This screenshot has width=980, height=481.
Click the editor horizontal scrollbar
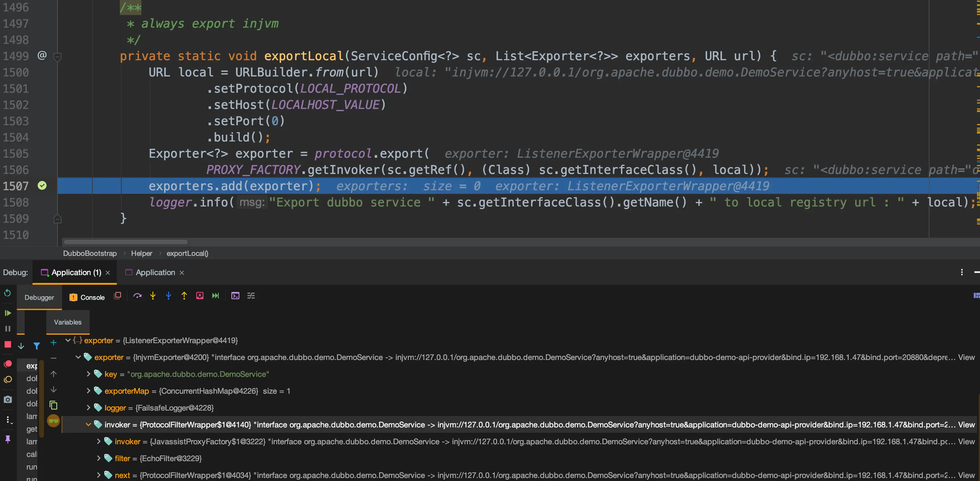point(125,242)
